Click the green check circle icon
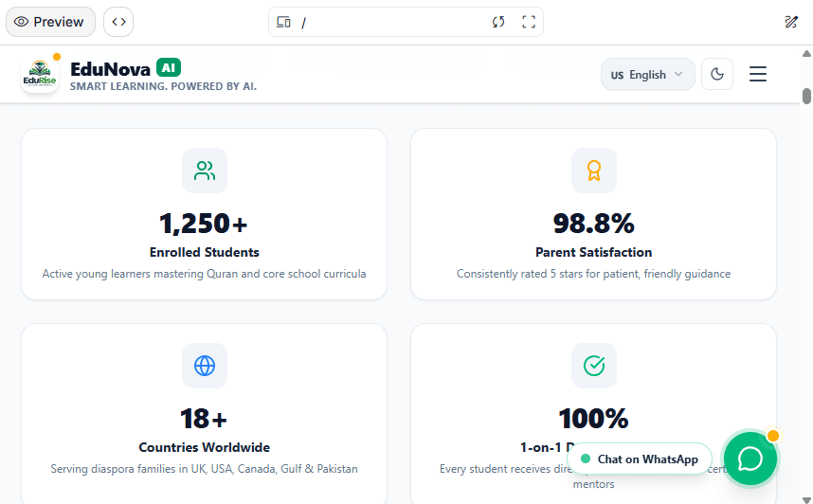 click(x=594, y=366)
